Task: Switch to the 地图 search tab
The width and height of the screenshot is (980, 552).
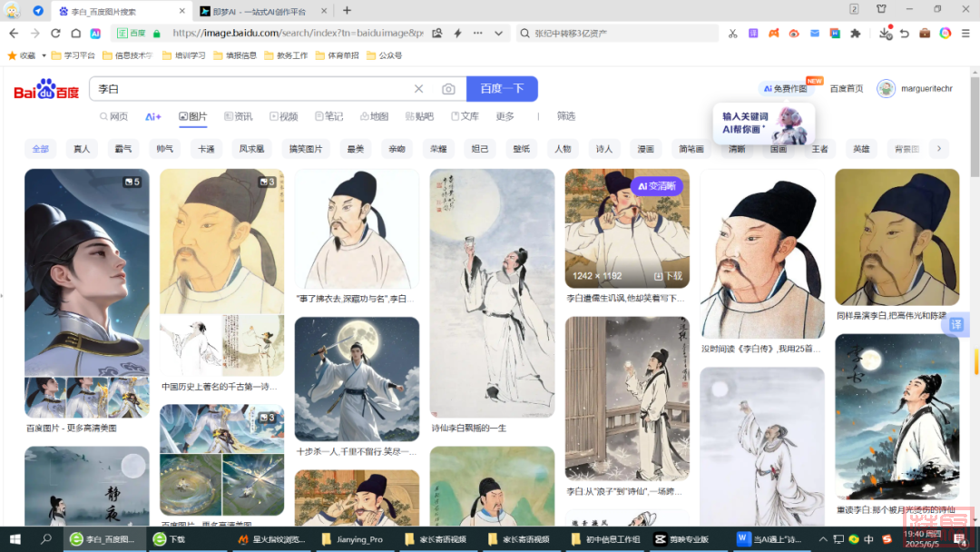Action: point(375,116)
